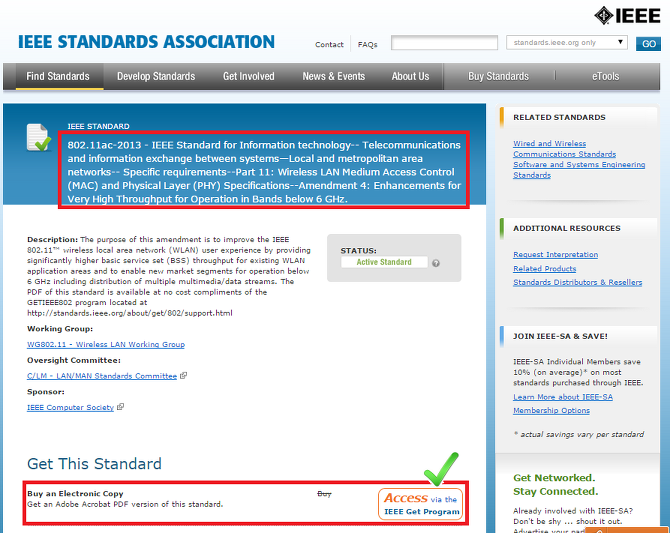
Task: Click the document checkmark icon beside the standard title
Action: pyautogui.click(x=38, y=138)
